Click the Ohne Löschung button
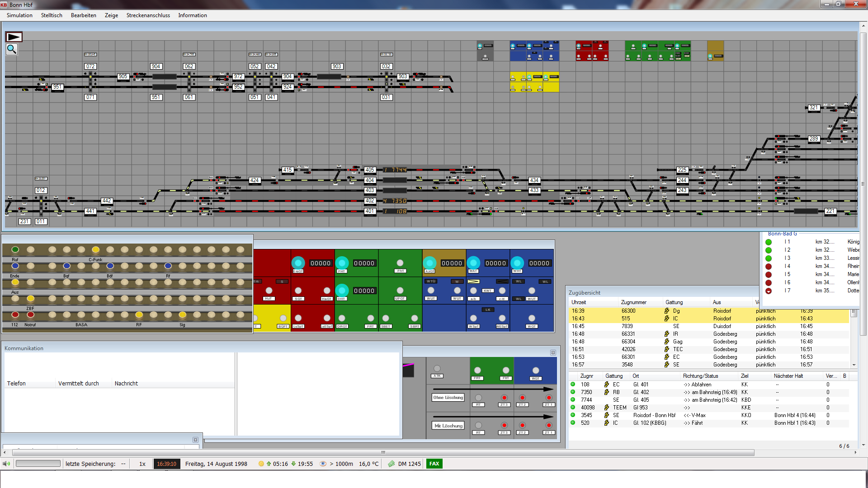This screenshot has height=488, width=868. (448, 398)
